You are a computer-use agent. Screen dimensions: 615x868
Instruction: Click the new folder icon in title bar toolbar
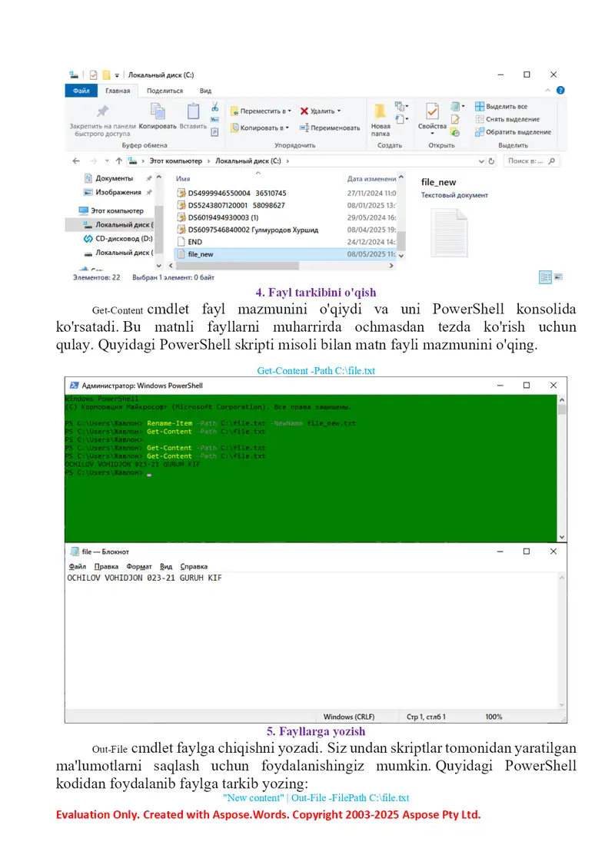point(106,75)
